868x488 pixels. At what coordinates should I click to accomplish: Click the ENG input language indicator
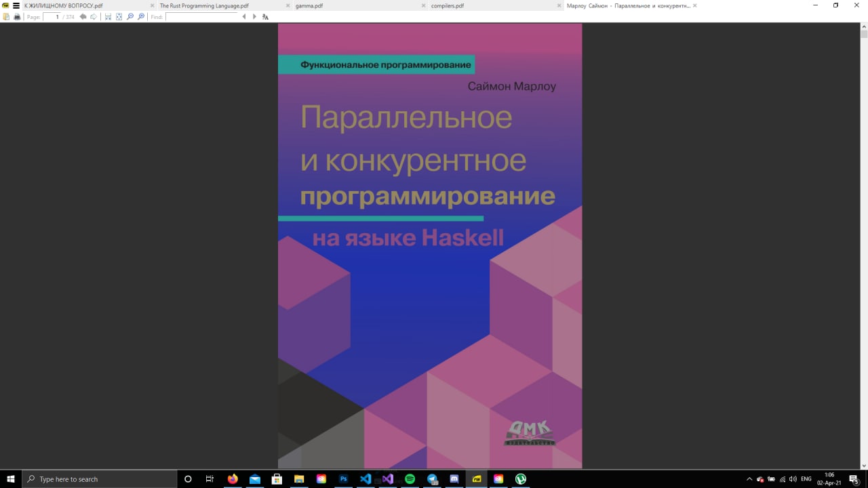coord(806,479)
